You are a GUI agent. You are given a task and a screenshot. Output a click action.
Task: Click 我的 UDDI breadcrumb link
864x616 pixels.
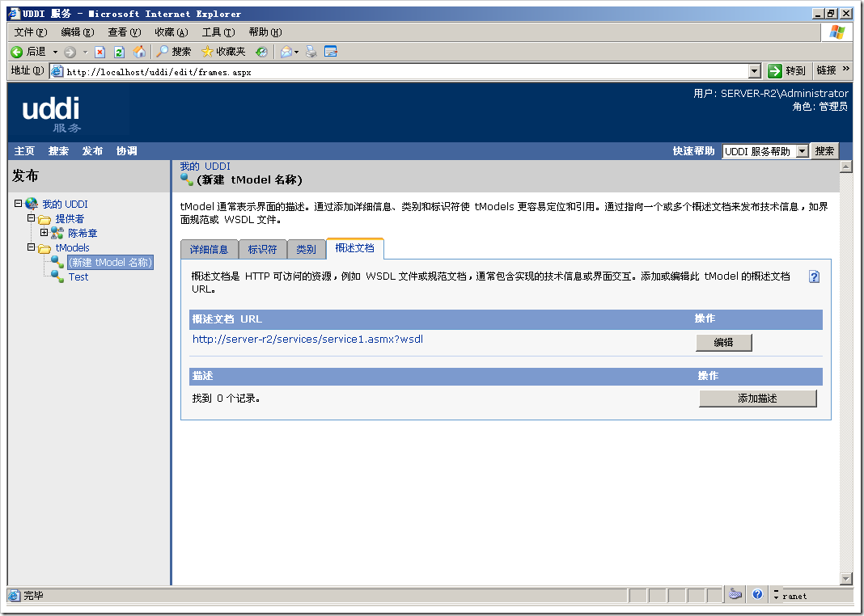(205, 167)
